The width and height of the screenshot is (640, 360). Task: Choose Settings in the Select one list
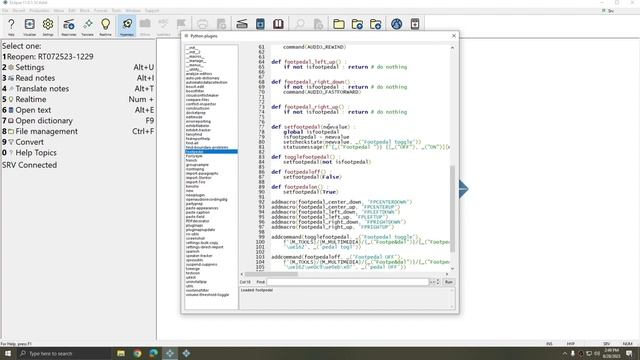coord(78,67)
